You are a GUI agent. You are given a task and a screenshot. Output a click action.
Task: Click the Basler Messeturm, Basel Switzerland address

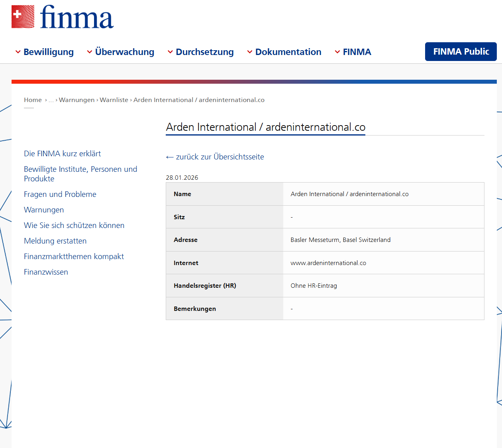(341, 240)
